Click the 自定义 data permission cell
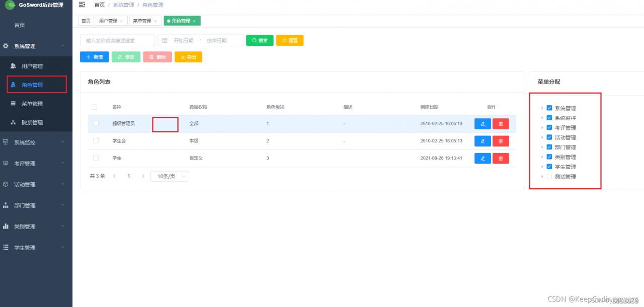The height and width of the screenshot is (307, 644). (196, 158)
